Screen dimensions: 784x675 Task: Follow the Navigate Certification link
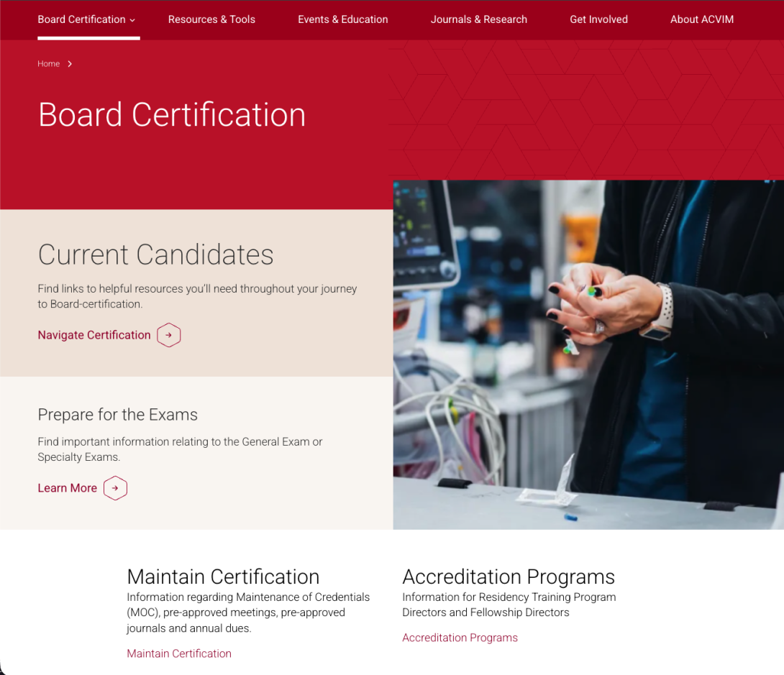[x=94, y=335]
